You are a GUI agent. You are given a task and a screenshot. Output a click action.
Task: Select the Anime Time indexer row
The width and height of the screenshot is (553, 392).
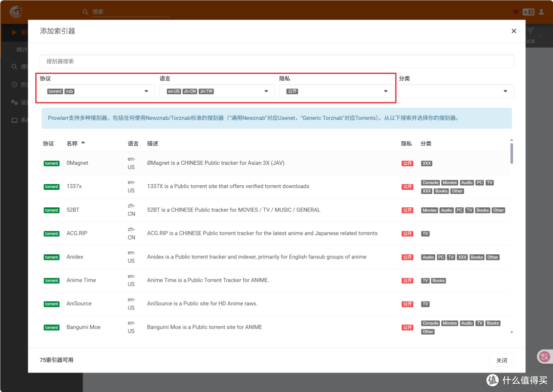[x=274, y=280]
